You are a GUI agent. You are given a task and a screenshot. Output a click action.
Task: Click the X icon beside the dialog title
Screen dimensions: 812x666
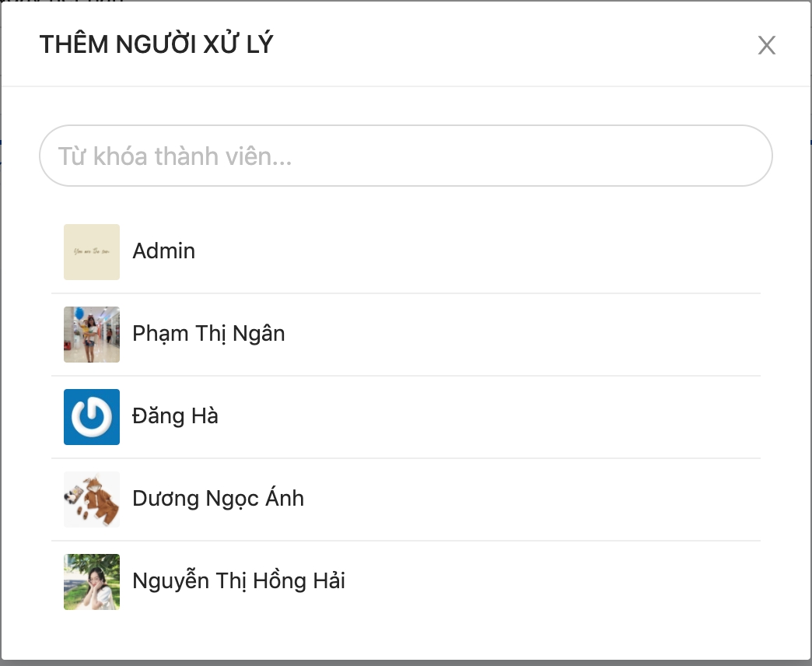(766, 45)
